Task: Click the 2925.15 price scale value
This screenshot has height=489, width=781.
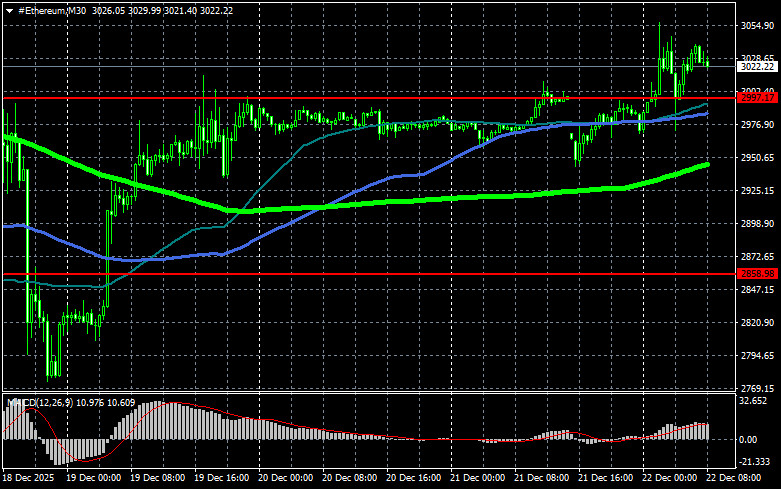Action: pos(757,190)
